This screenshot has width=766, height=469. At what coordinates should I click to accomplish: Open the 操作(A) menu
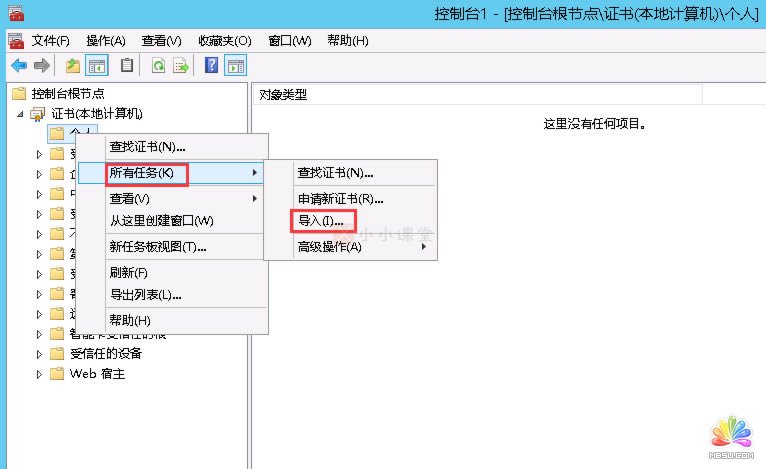pos(106,40)
